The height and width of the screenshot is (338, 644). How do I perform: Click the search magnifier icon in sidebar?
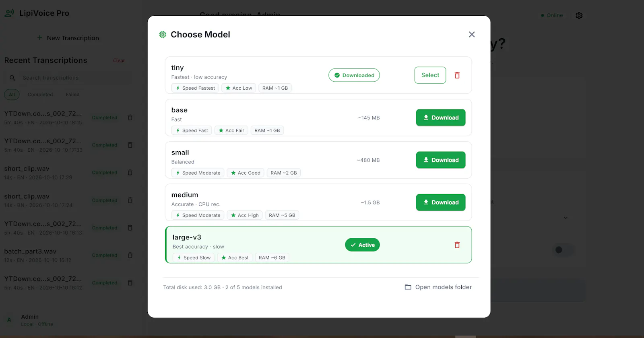click(12, 78)
